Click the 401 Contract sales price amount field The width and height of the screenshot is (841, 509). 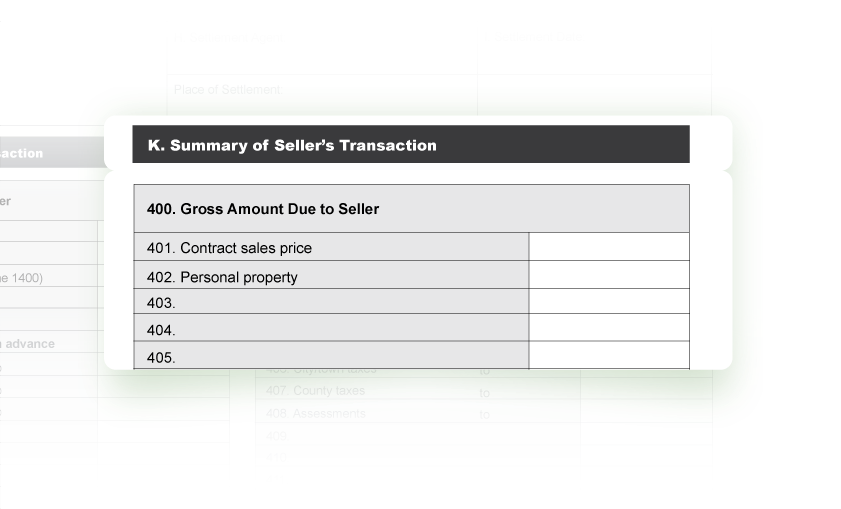609,247
